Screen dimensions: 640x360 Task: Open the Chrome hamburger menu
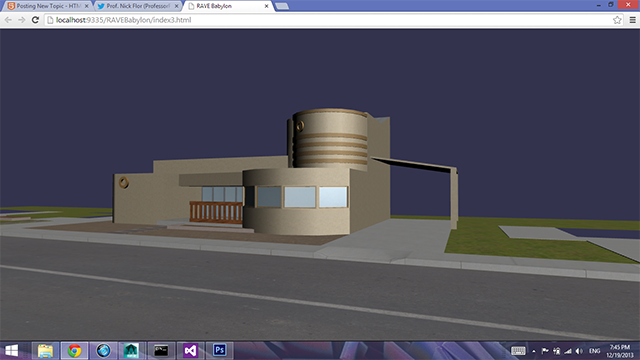coord(632,20)
